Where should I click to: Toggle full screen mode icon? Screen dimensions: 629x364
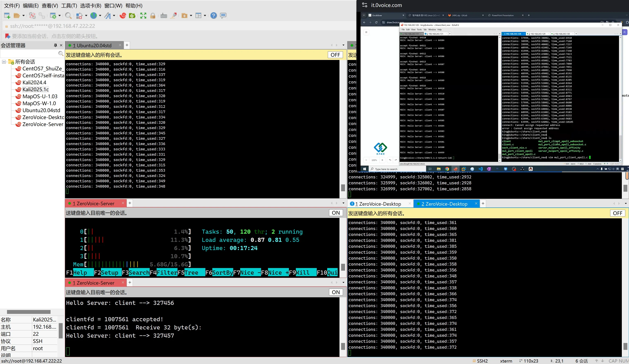143,16
